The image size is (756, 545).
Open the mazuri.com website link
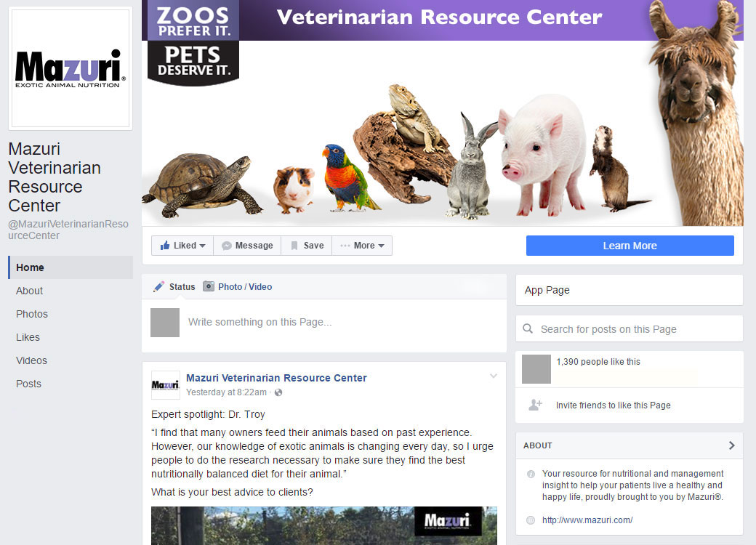[x=587, y=520]
